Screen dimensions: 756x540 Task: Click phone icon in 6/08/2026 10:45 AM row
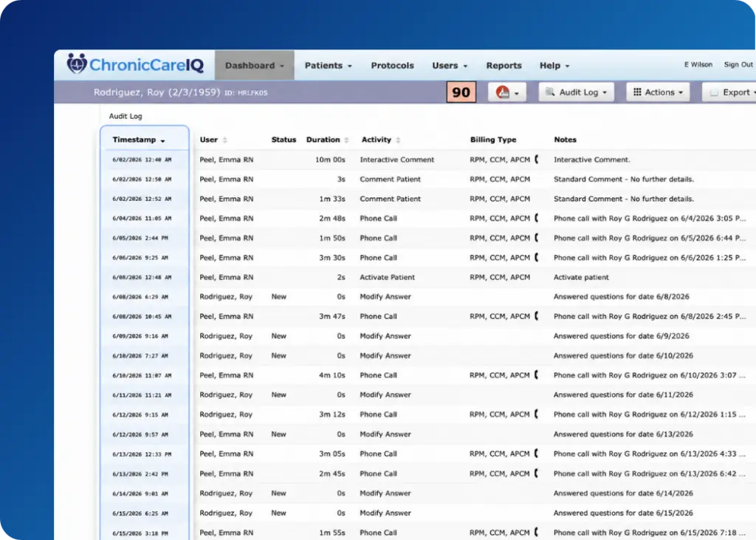coord(537,316)
